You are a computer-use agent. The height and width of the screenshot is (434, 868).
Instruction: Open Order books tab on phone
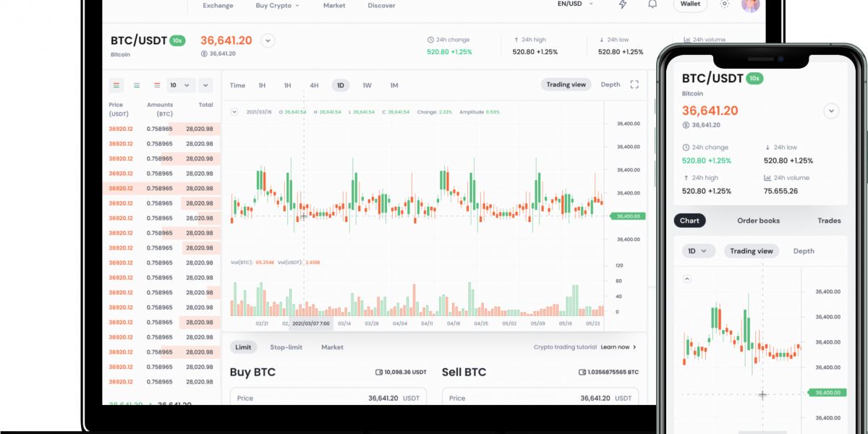758,221
